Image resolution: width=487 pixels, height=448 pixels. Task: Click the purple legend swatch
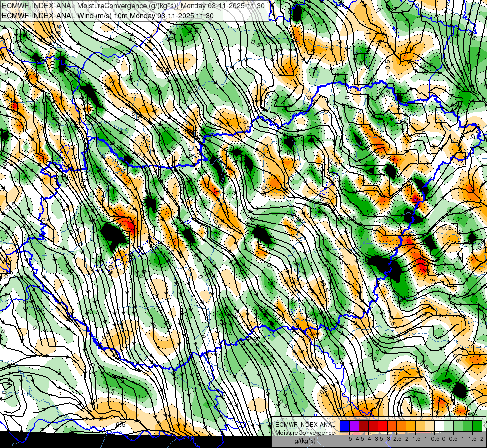tap(354, 426)
